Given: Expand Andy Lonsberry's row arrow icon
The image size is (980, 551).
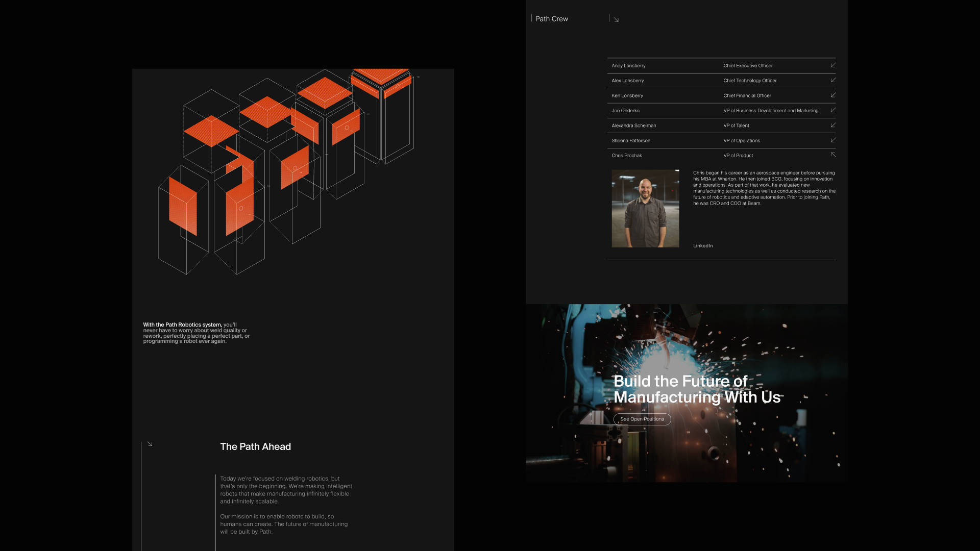Looking at the screenshot, I should click(833, 65).
